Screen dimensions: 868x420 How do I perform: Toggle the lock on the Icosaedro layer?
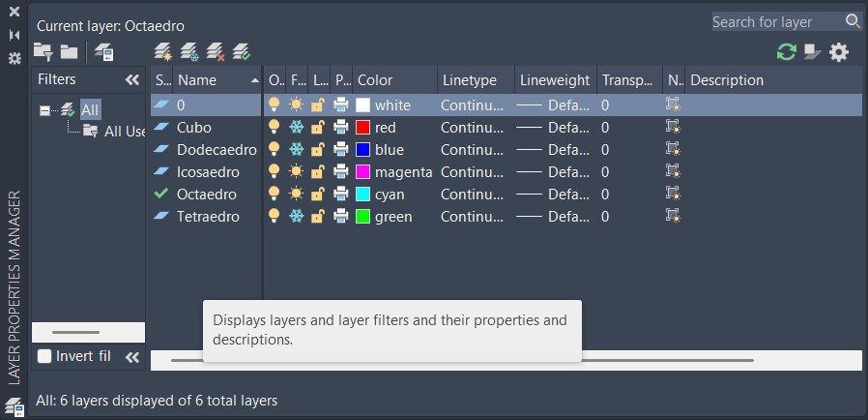tap(318, 171)
